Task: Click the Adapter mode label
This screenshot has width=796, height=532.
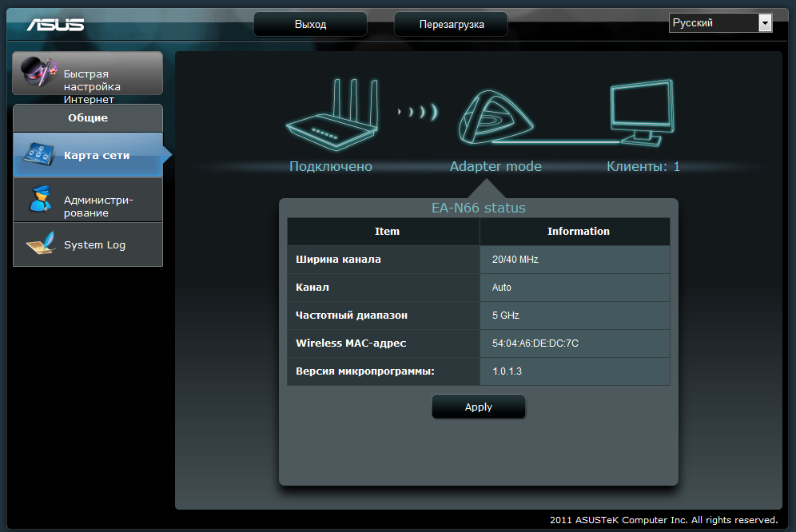Action: pos(496,166)
